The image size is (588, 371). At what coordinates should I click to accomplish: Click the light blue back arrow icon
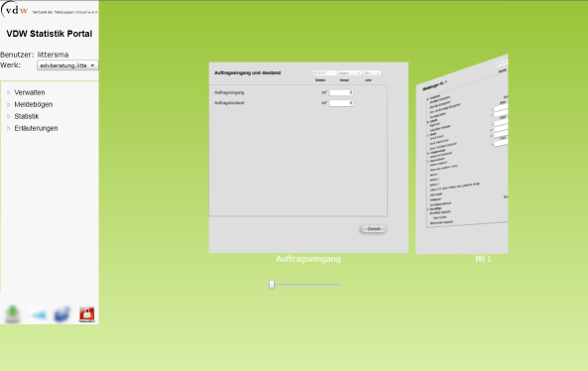coord(39,315)
